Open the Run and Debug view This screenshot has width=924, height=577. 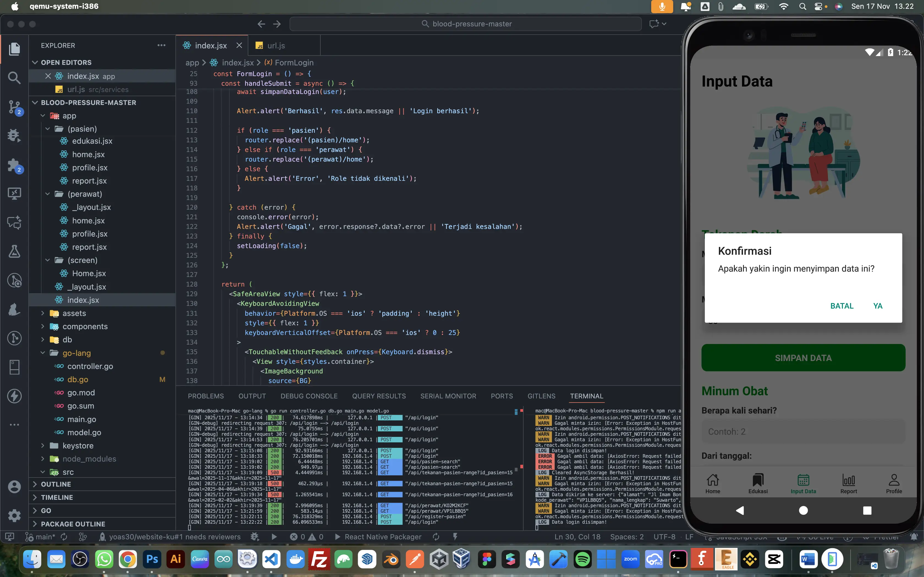click(x=14, y=135)
